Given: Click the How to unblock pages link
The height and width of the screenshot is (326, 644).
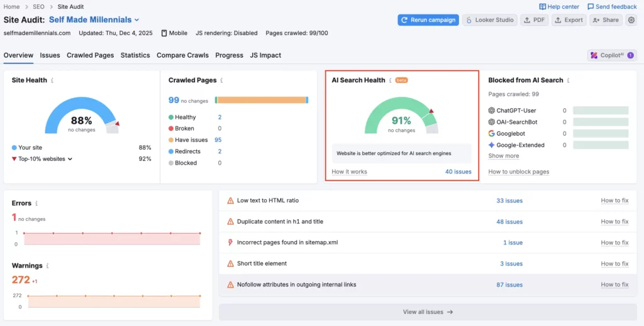Looking at the screenshot, I should click(x=519, y=172).
